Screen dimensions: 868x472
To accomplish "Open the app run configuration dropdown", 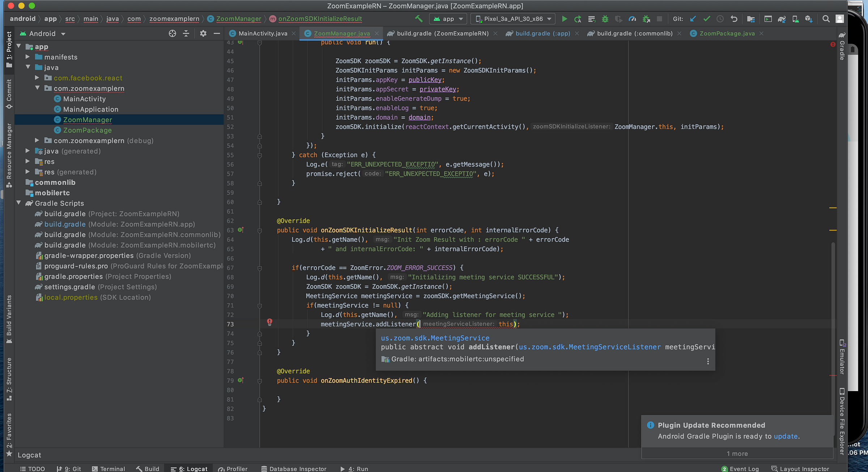I will pyautogui.click(x=448, y=19).
